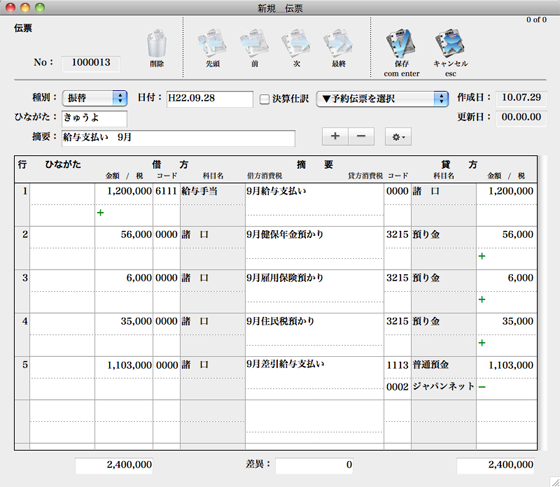560x487 pixels.
Task: Click the green plus in row 2 credit
Action: pos(482,256)
